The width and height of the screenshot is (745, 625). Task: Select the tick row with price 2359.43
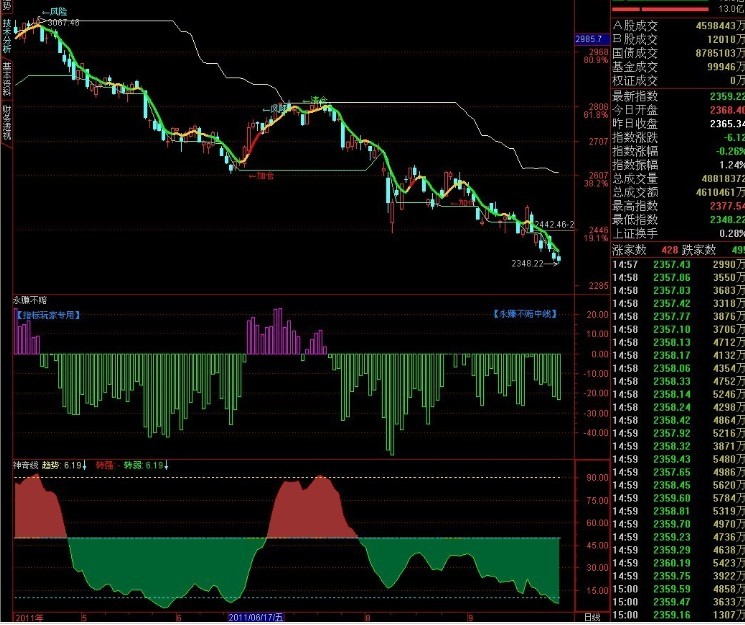678,460
